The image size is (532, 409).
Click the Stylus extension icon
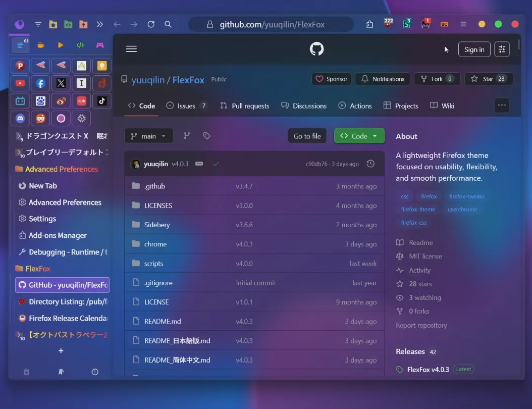(407, 24)
